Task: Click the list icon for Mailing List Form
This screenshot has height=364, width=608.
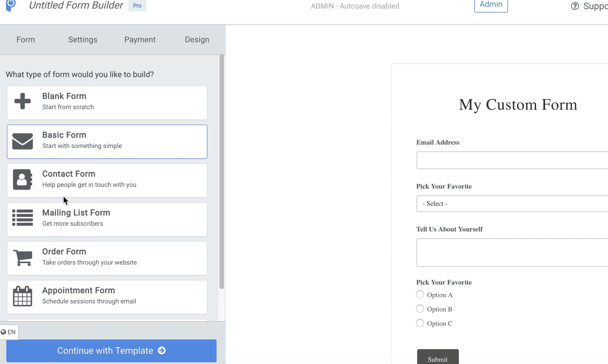Action: 23,218
